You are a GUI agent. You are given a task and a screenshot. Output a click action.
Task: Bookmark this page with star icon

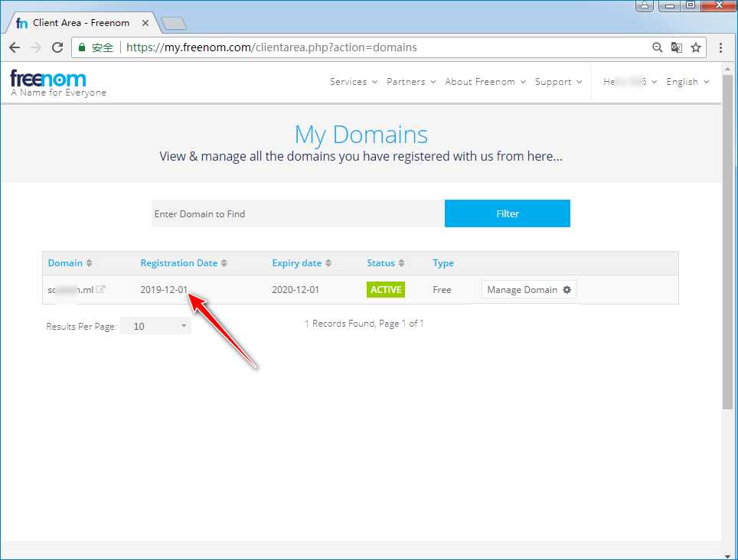pyautogui.click(x=696, y=47)
